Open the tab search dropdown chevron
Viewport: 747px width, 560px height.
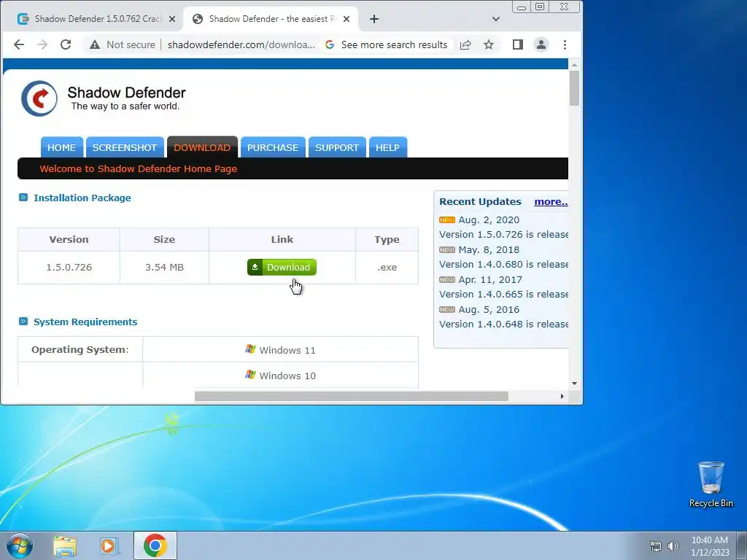coord(496,19)
